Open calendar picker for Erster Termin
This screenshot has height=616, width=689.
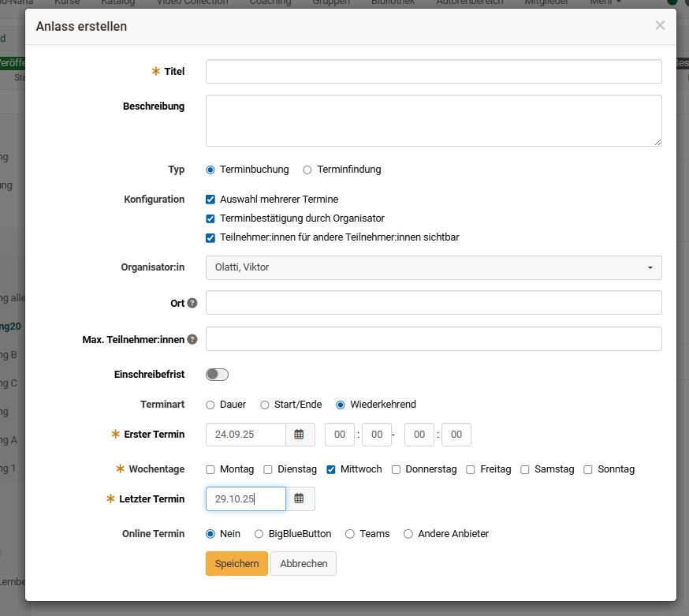(300, 435)
